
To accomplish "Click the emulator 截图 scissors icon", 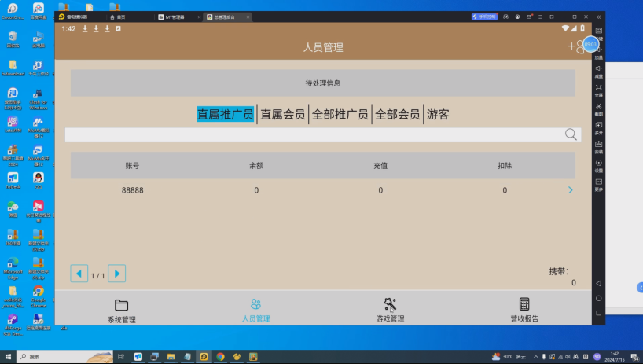I will click(x=599, y=106).
